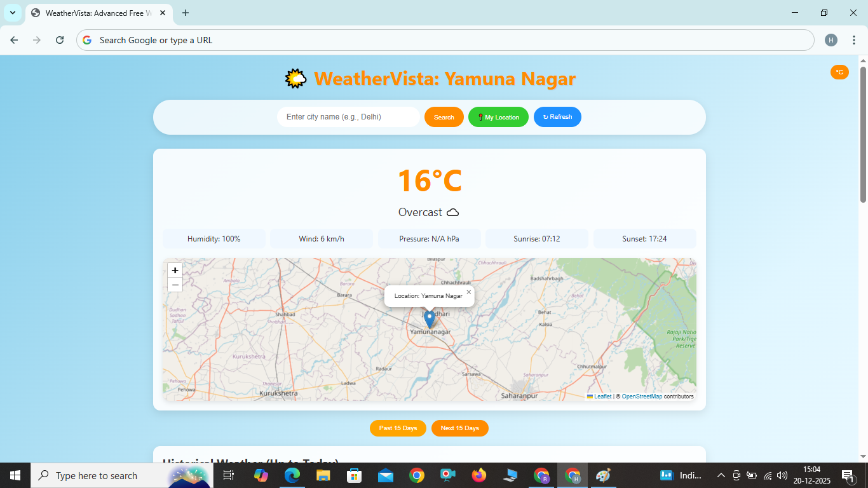
Task: Open Chrome's three-dot menu
Action: (854, 39)
